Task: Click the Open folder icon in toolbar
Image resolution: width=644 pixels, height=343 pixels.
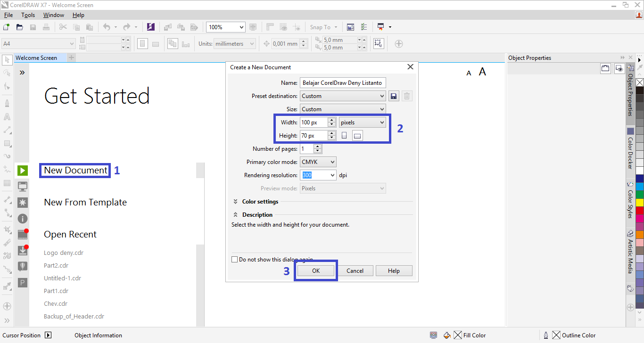Action: point(20,27)
